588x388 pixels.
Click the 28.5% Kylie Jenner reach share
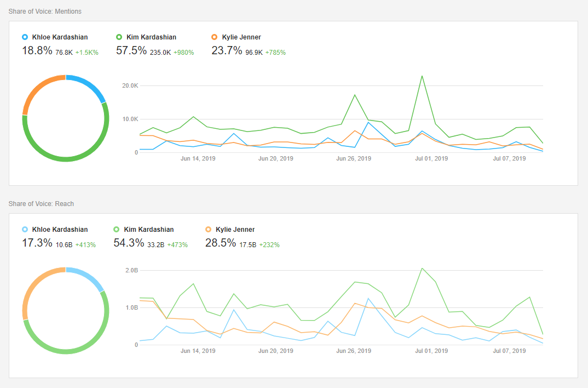tap(221, 243)
